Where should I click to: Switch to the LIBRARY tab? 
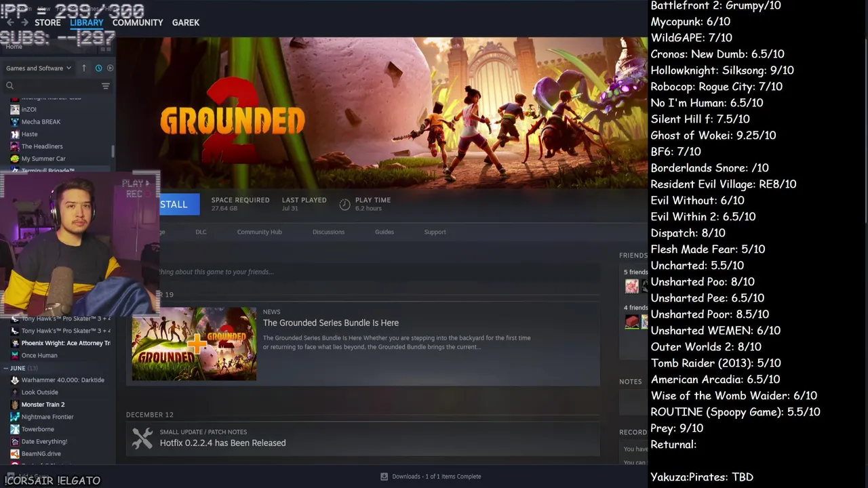(x=87, y=22)
